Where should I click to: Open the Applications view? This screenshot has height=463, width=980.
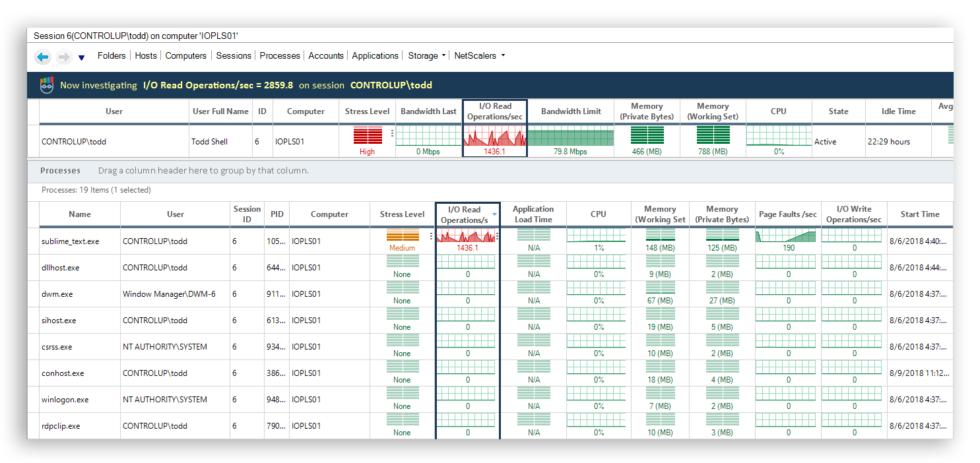coord(375,56)
